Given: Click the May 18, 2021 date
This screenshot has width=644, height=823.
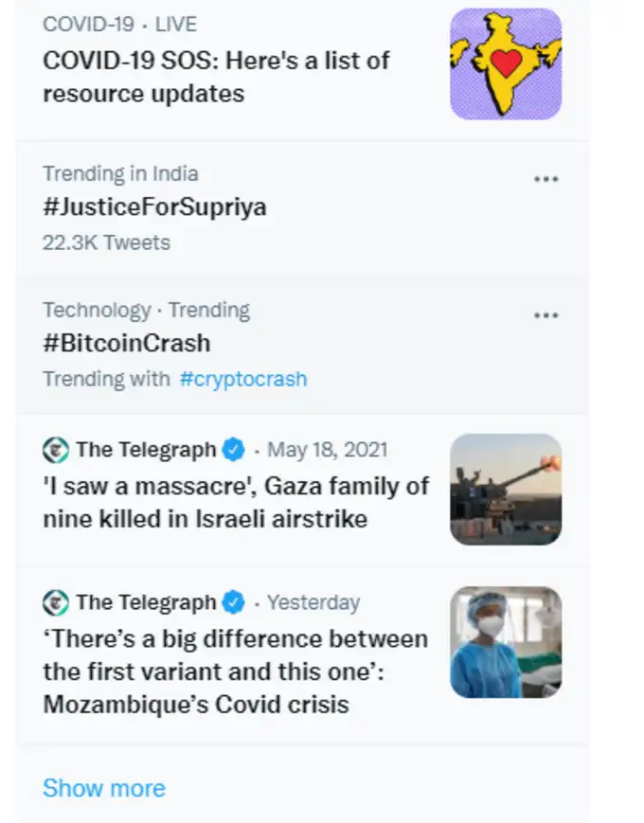Looking at the screenshot, I should pyautogui.click(x=328, y=450).
